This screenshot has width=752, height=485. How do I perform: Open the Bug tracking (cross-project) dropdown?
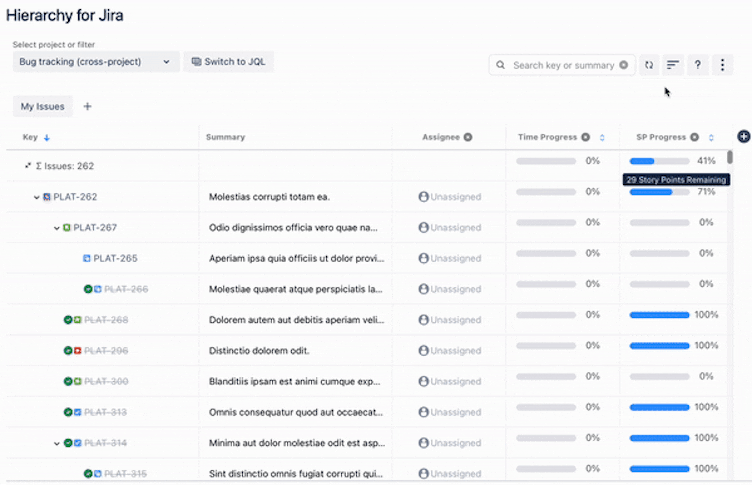tap(96, 61)
